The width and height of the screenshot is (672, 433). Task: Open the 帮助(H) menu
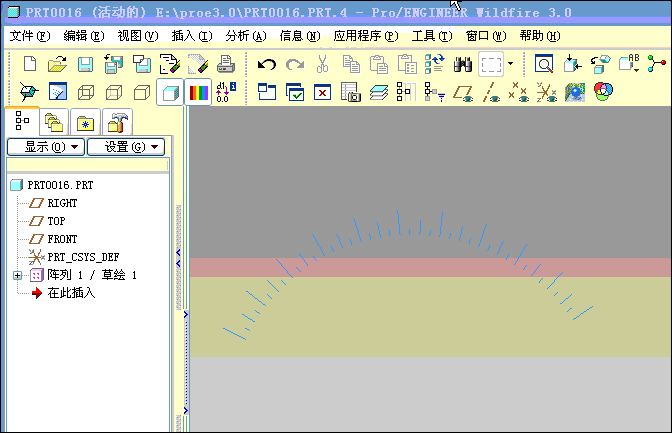click(x=540, y=36)
